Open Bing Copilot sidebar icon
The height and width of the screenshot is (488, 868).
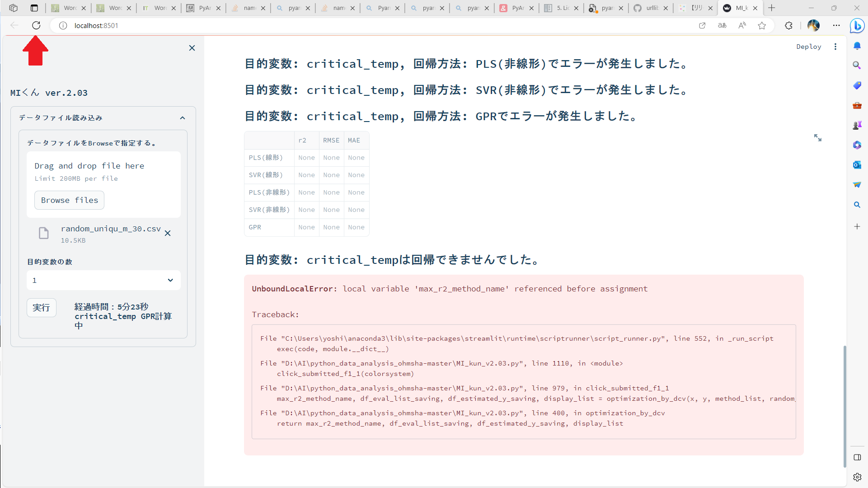(857, 26)
